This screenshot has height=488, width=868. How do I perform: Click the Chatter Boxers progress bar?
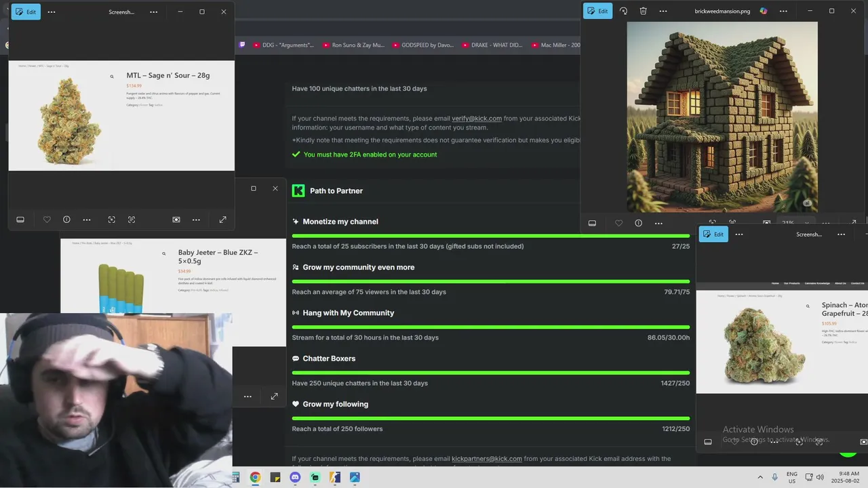pos(491,373)
